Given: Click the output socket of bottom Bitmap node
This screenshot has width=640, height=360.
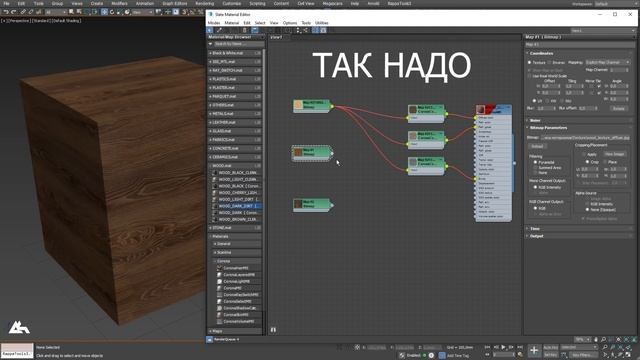Looking at the screenshot, I should 332,205.
